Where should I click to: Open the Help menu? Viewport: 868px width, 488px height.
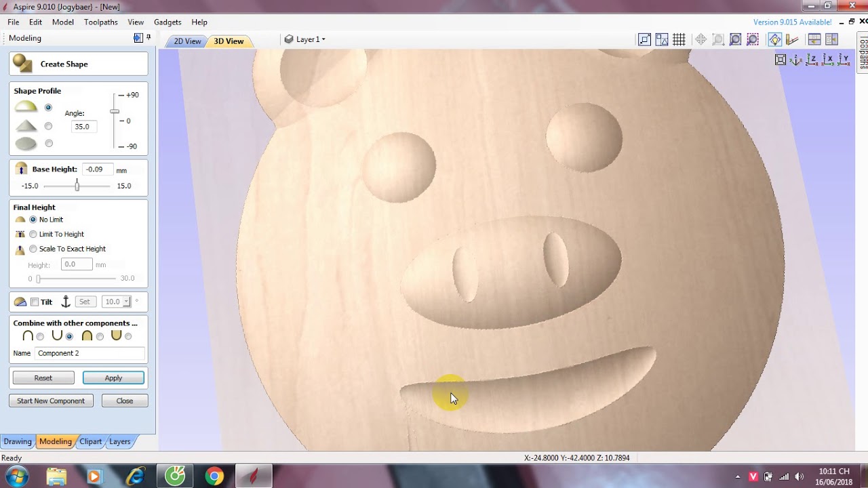tap(199, 22)
